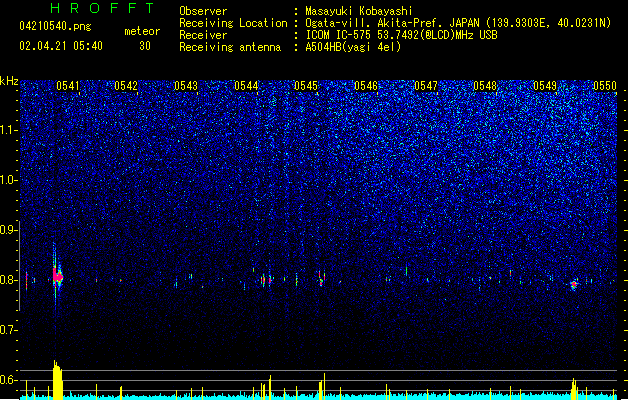Click the yellow power peak near 0549

(x=574, y=389)
